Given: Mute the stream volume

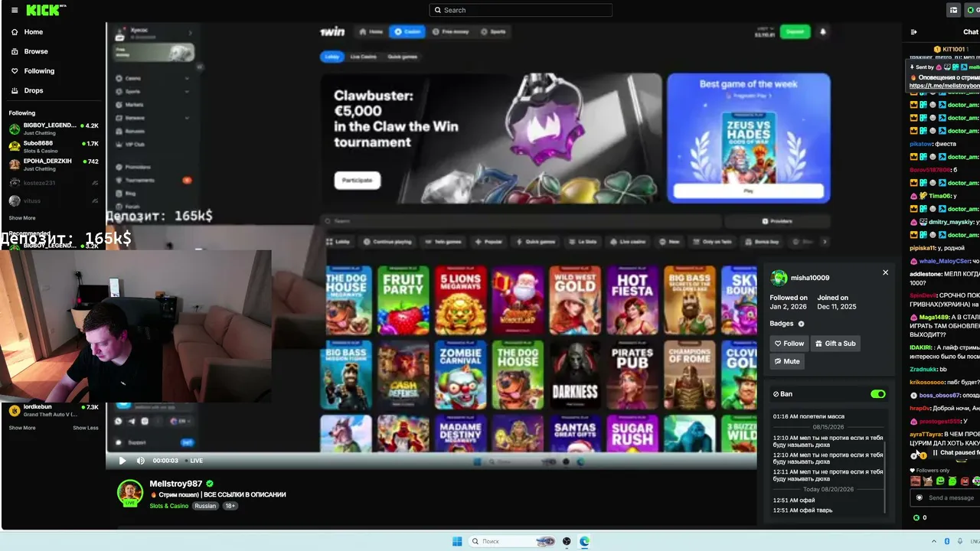Looking at the screenshot, I should pos(140,461).
